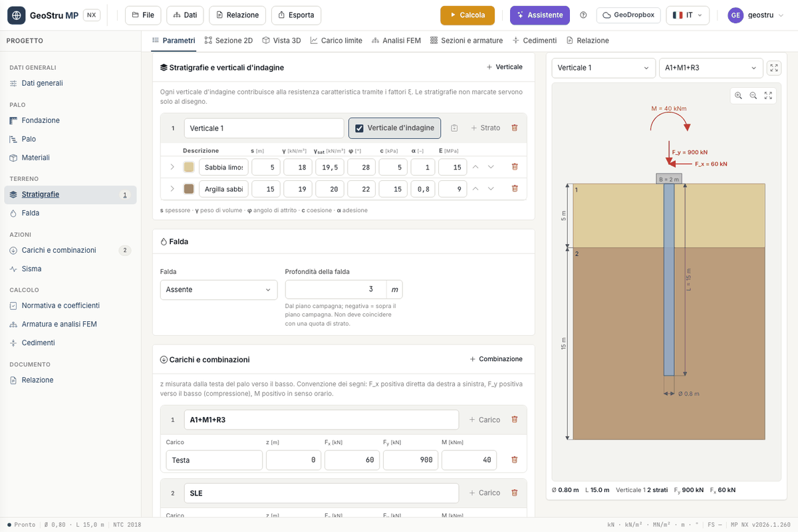Screen dimensions: 798x532
Task: Run the Calcola calculation button
Action: click(467, 15)
